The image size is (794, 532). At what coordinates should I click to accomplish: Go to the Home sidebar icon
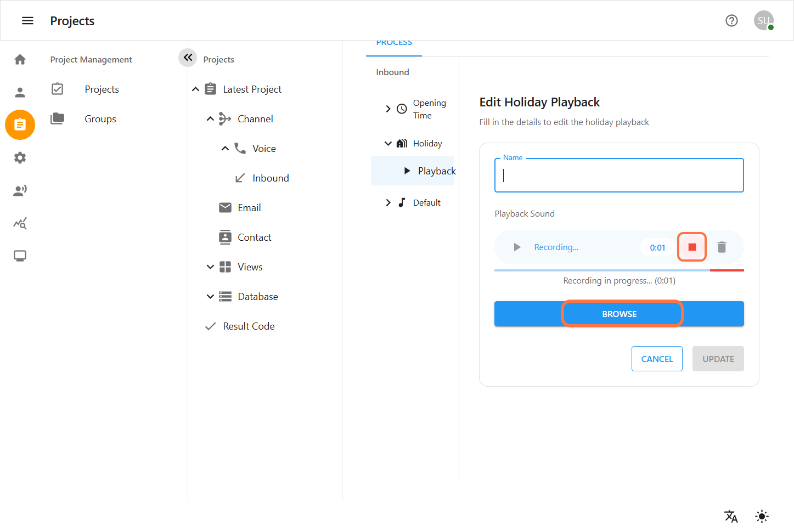pos(20,59)
